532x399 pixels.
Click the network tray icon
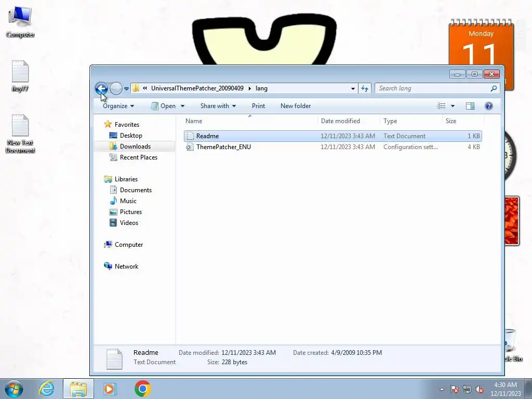coord(467,389)
